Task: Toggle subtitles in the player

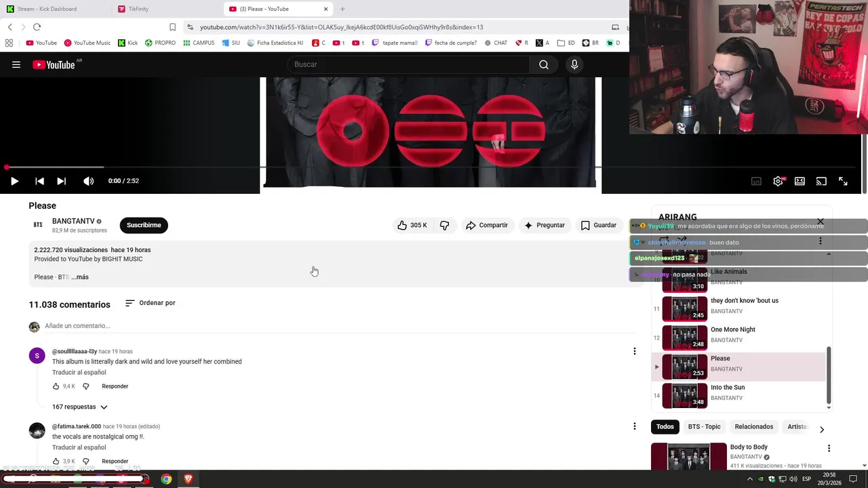Action: tap(756, 181)
